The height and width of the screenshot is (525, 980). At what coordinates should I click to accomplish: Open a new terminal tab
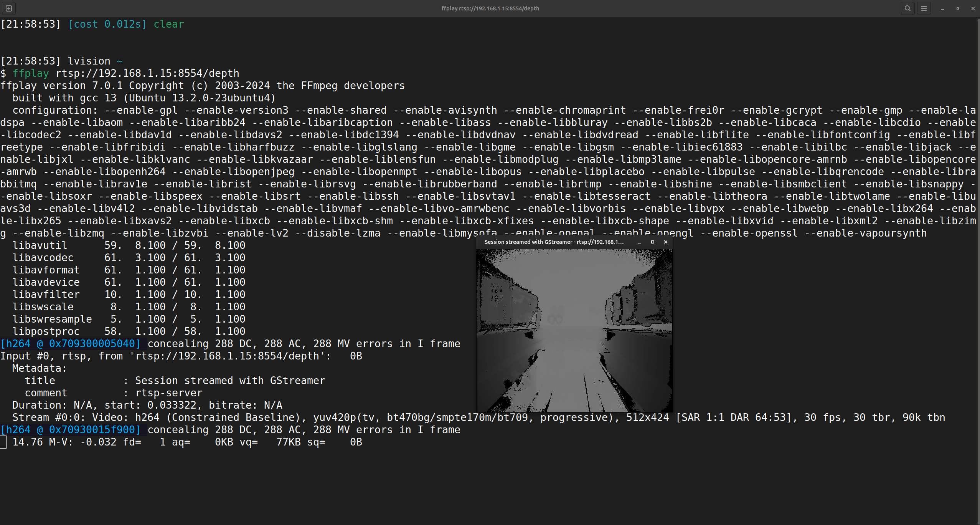point(9,8)
